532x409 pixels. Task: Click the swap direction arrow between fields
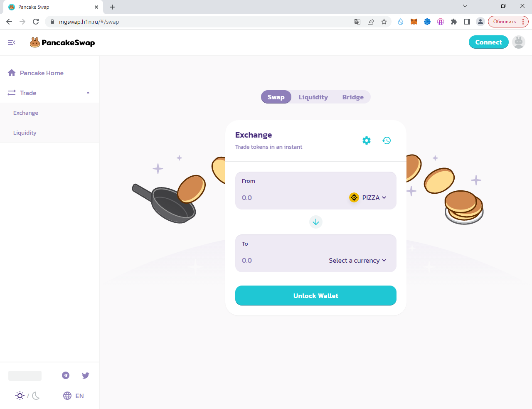tap(316, 222)
